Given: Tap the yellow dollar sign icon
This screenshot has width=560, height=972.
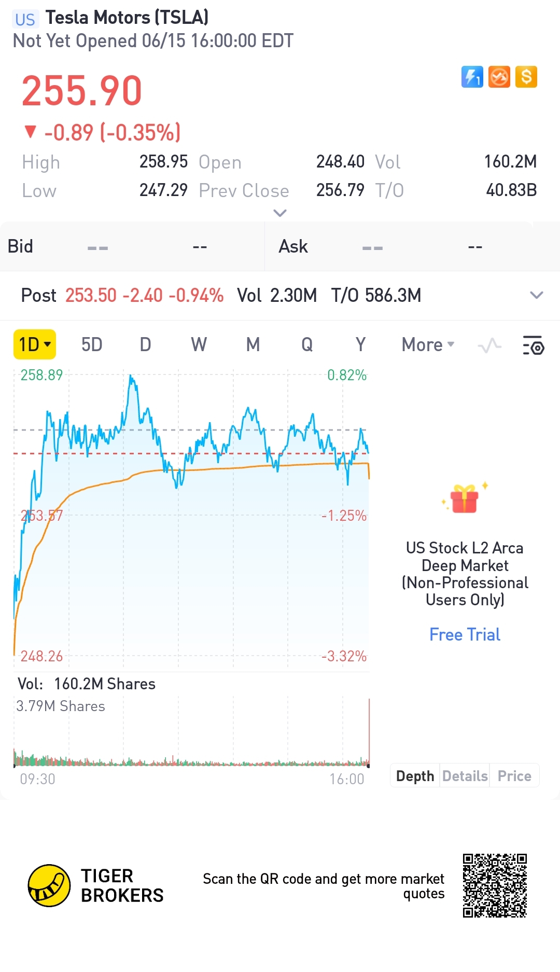Looking at the screenshot, I should 526,77.
